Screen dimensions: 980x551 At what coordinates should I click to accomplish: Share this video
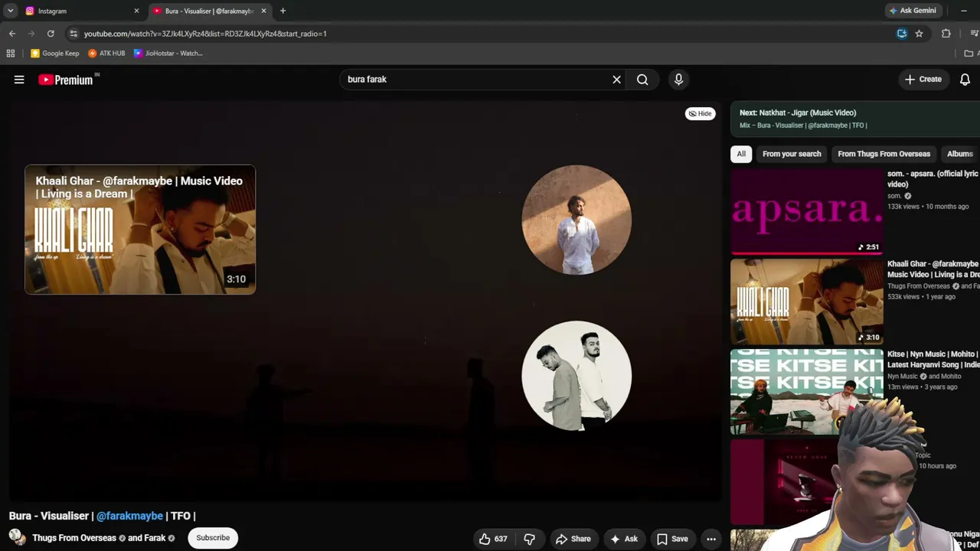click(x=573, y=539)
